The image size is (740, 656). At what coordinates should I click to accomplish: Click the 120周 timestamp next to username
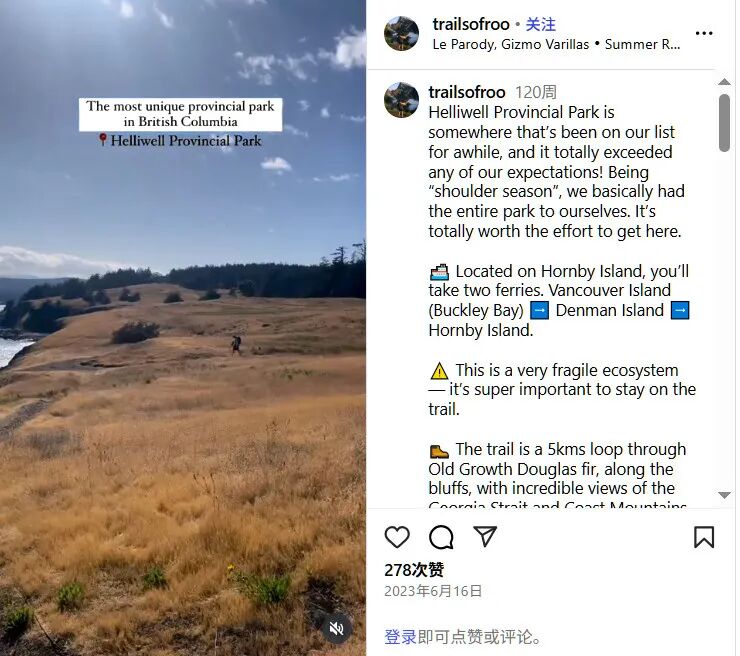(x=536, y=92)
